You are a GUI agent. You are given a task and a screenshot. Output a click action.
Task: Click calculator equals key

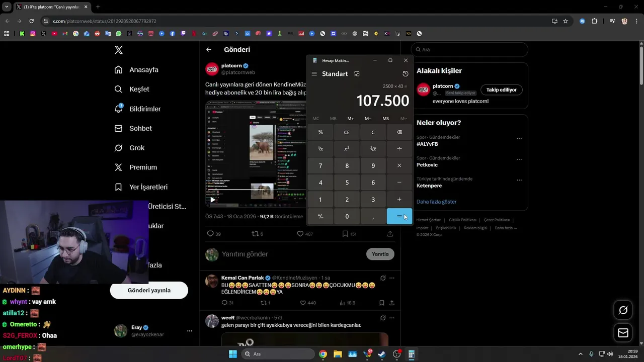tap(399, 216)
